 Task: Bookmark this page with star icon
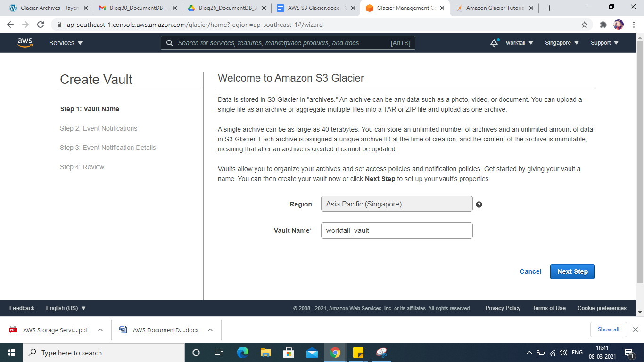(585, 25)
